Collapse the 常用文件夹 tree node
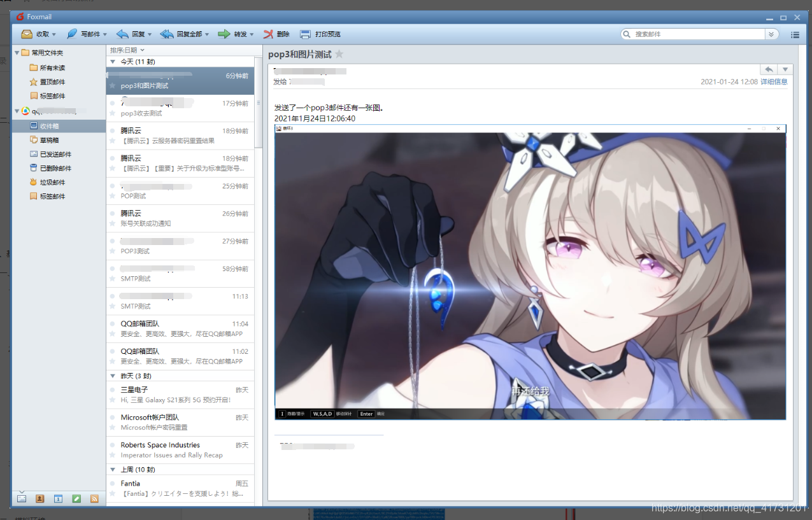Image resolution: width=812 pixels, height=520 pixels. tap(17, 53)
